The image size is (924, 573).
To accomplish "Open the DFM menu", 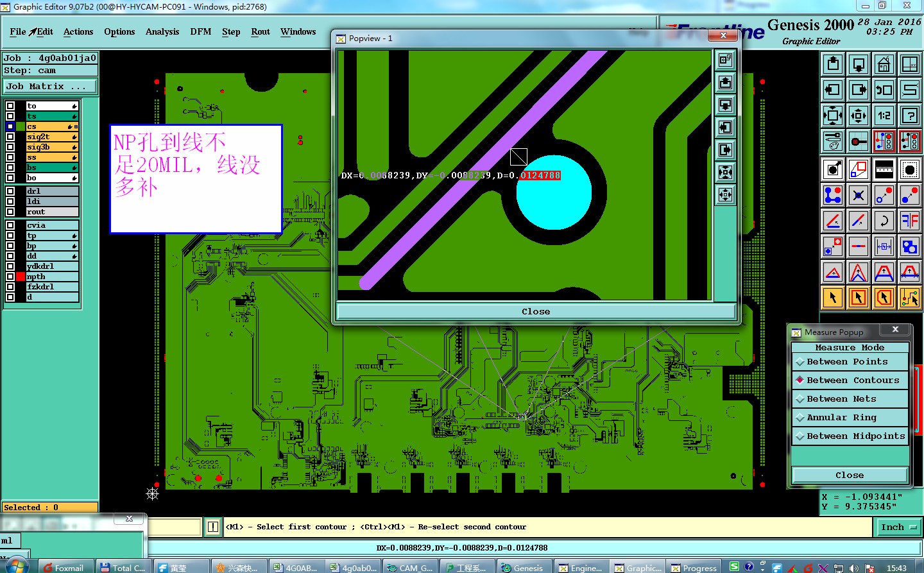I will tap(201, 31).
